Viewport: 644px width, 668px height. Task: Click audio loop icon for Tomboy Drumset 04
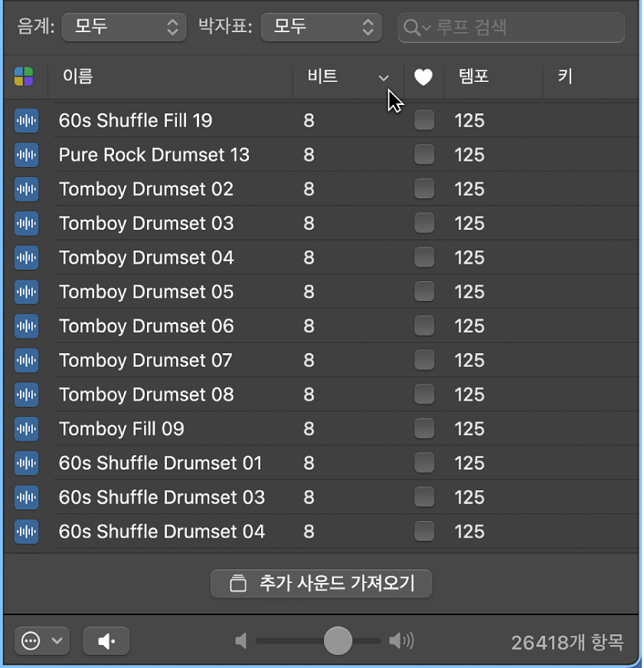[26, 257]
